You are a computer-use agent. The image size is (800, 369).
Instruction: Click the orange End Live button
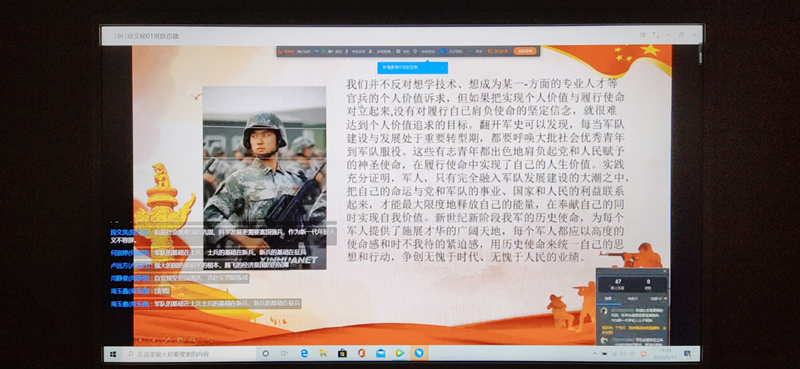click(x=525, y=51)
